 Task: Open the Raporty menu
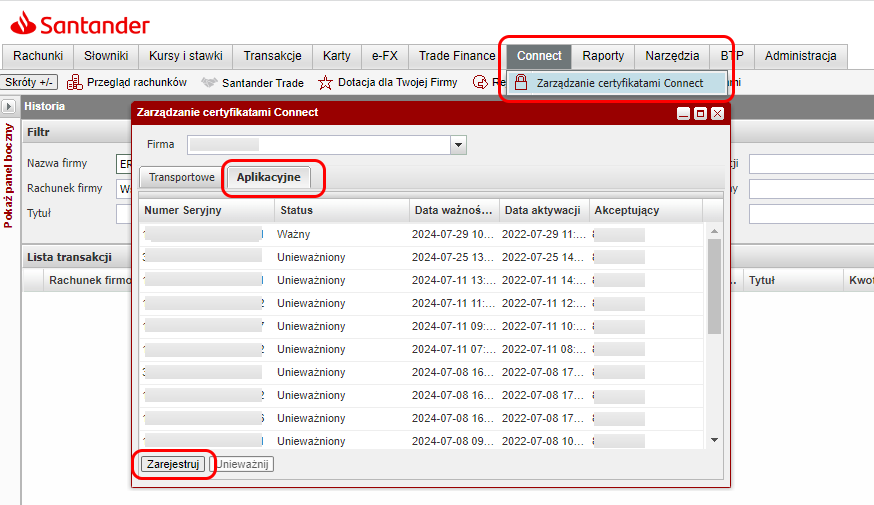tap(603, 56)
